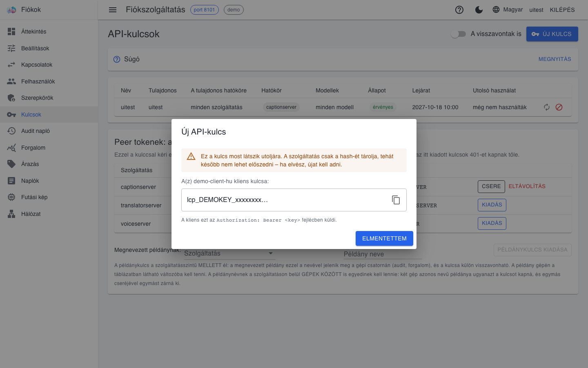588x368 pixels.
Task: Open the hamburger navigation menu
Action: coord(113,10)
